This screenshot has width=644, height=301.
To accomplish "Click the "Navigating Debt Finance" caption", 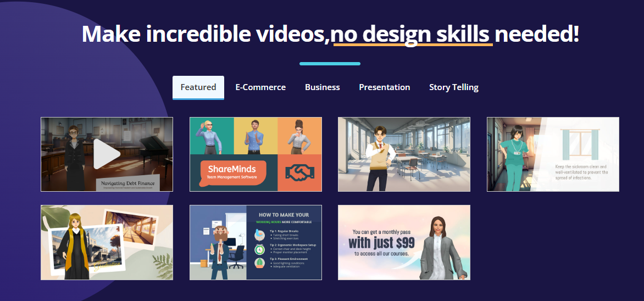I will click(128, 182).
